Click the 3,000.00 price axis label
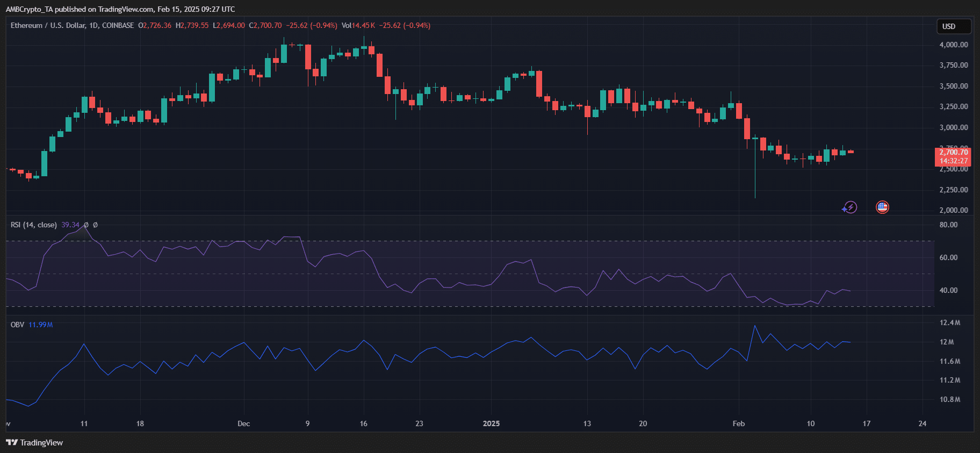Image resolution: width=980 pixels, height=453 pixels. point(954,127)
